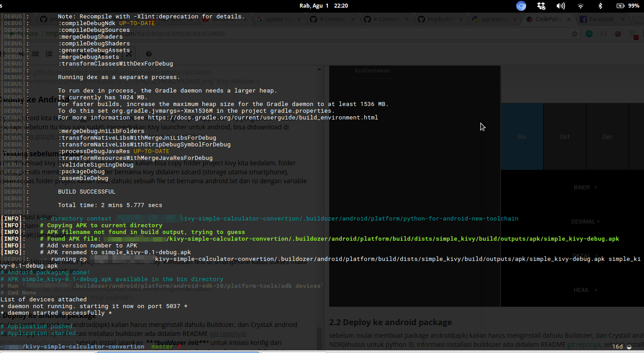Click the 'Dec' tab in the preview image
The width and height of the screenshot is (644, 353).
coord(608,137)
